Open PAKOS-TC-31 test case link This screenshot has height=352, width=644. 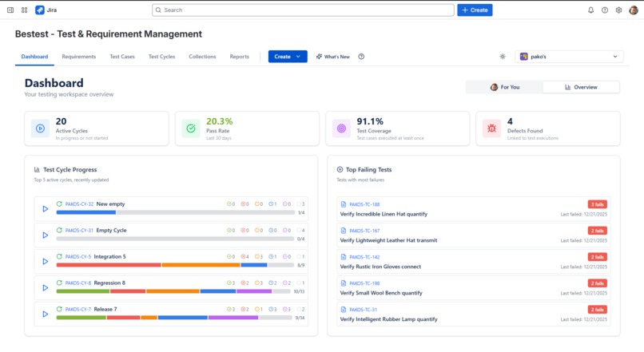pos(363,310)
